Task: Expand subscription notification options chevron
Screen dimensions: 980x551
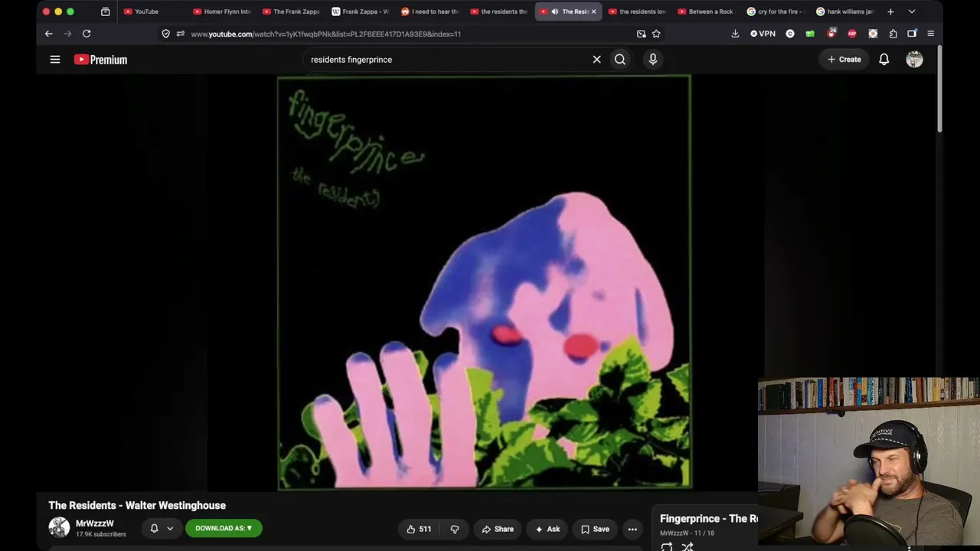Action: 170,528
